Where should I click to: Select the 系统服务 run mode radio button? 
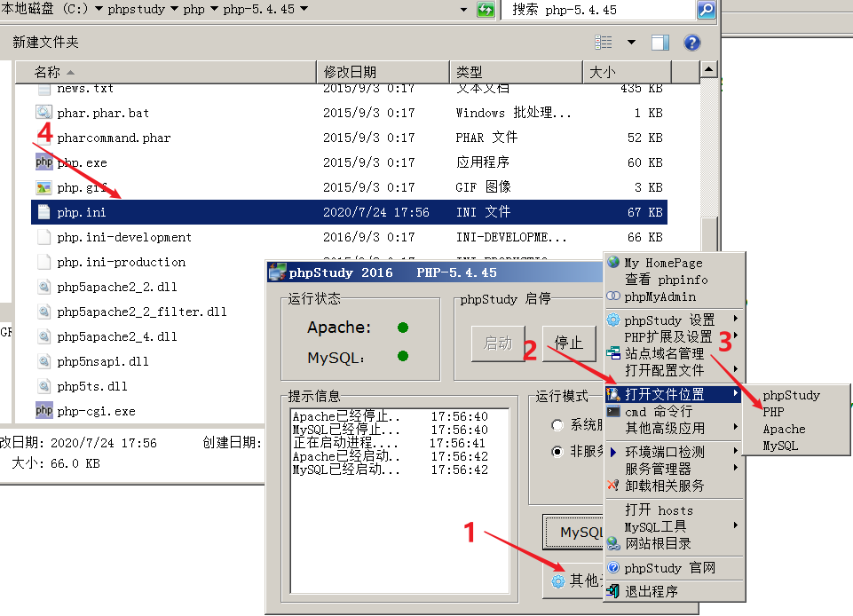pyautogui.click(x=557, y=425)
